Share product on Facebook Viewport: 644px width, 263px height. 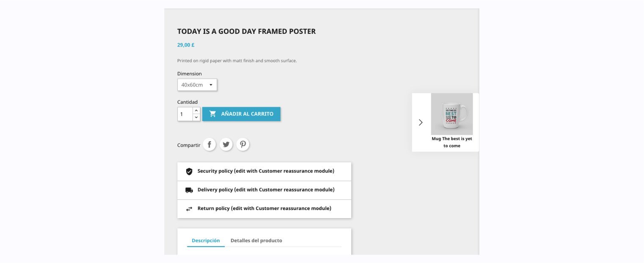point(209,145)
